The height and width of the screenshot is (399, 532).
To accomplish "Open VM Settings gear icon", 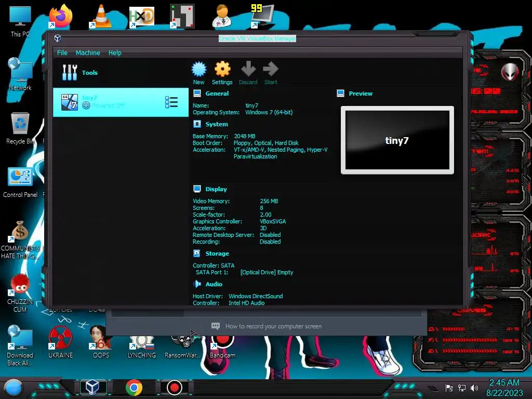I will coord(222,69).
